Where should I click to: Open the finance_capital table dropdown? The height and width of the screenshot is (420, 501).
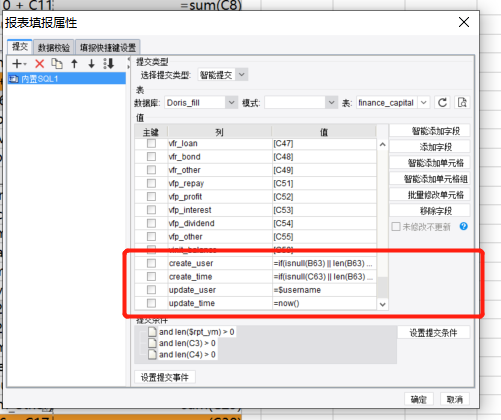point(424,102)
